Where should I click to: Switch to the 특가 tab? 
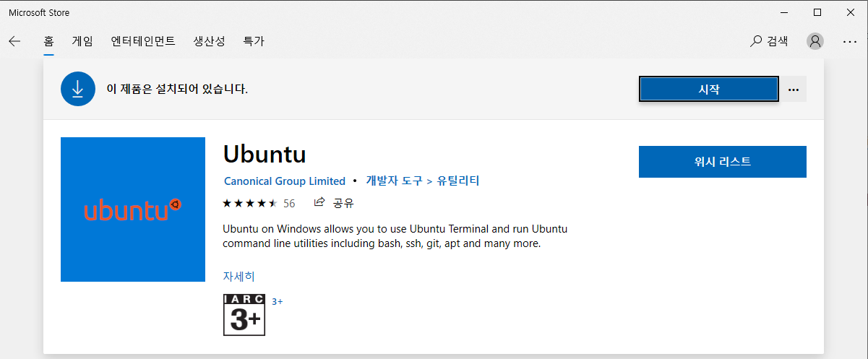pos(254,41)
